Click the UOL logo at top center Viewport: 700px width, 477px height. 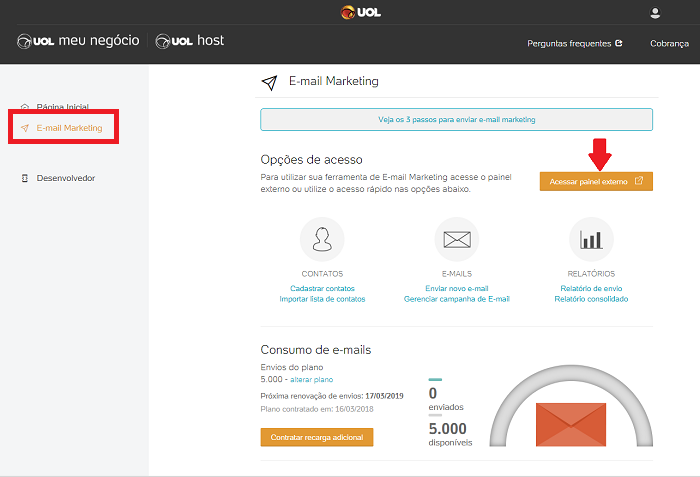click(x=361, y=12)
